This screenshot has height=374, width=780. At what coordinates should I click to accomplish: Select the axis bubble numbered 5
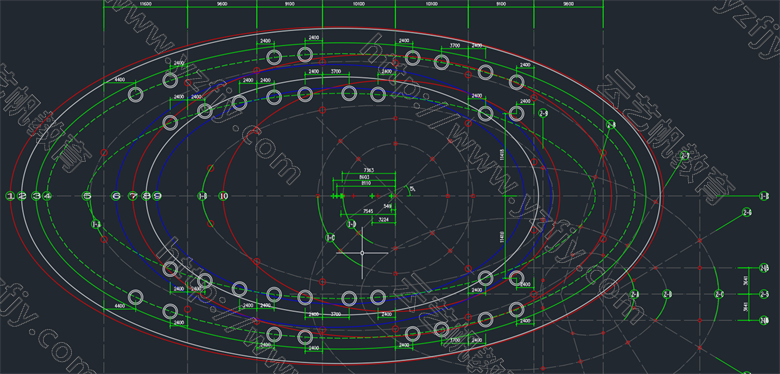87,196
